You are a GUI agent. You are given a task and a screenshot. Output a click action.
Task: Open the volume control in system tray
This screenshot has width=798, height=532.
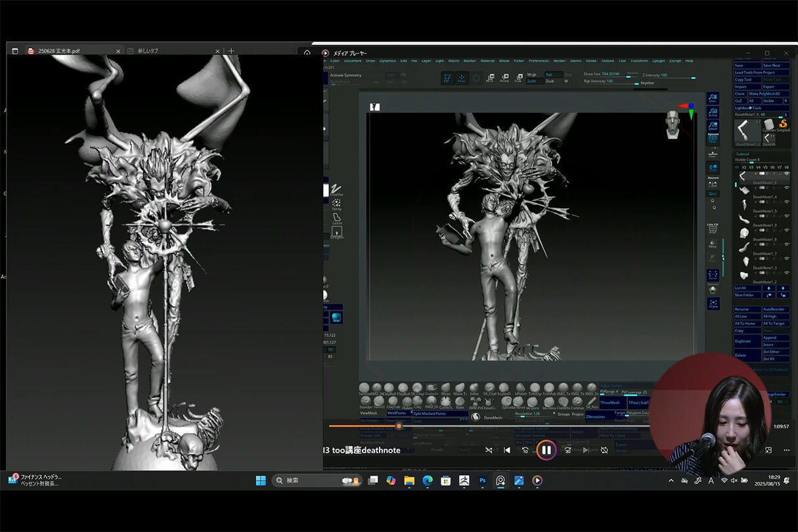pyautogui.click(x=734, y=481)
